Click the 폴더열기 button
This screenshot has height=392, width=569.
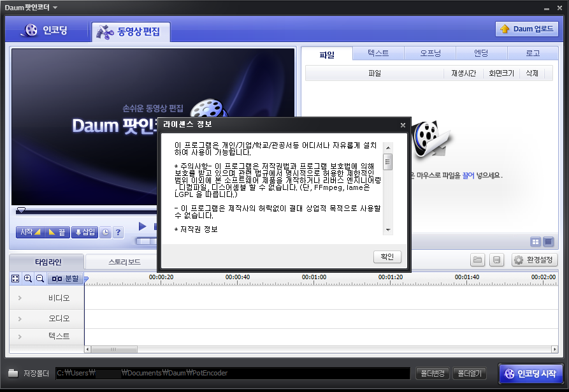(470, 373)
